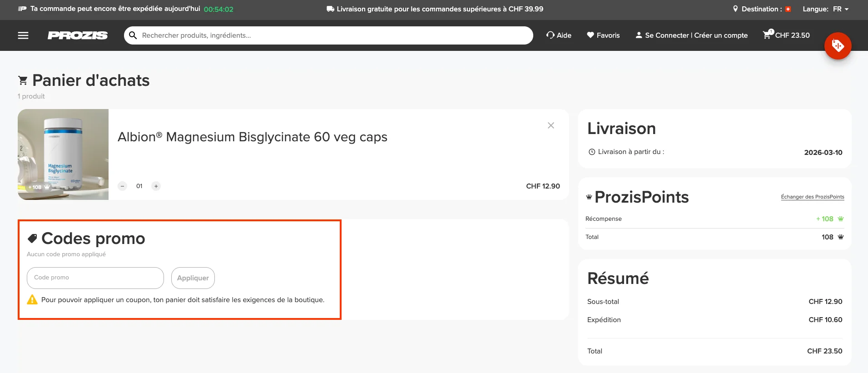Image resolution: width=868 pixels, height=373 pixels.
Task: Click the countdown timer 00:54:02
Action: click(218, 10)
